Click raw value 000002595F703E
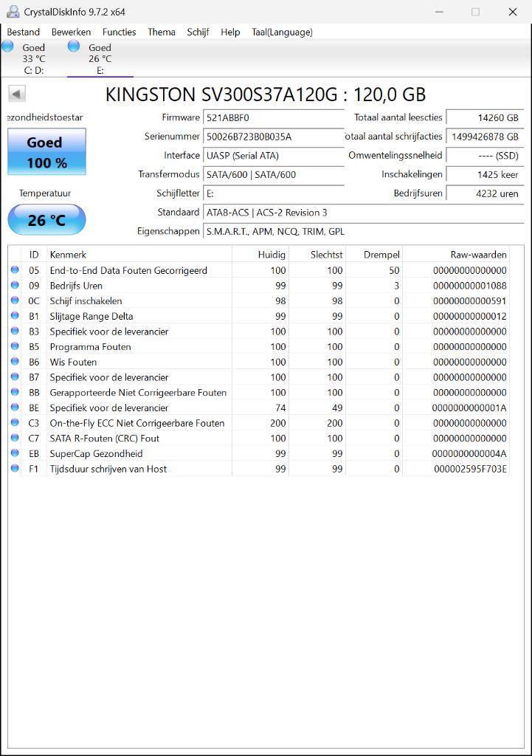The width and height of the screenshot is (532, 756). coord(470,469)
